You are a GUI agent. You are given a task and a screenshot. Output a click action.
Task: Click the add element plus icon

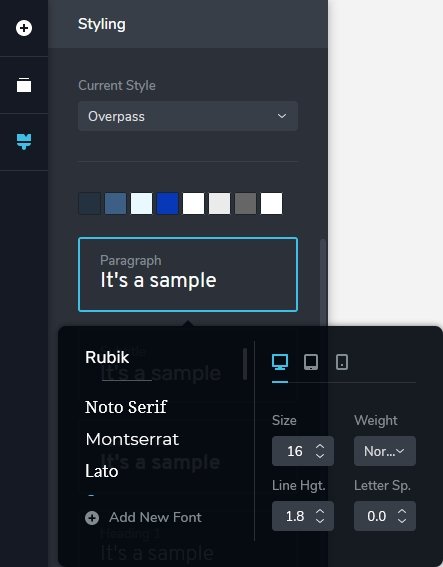[24, 28]
